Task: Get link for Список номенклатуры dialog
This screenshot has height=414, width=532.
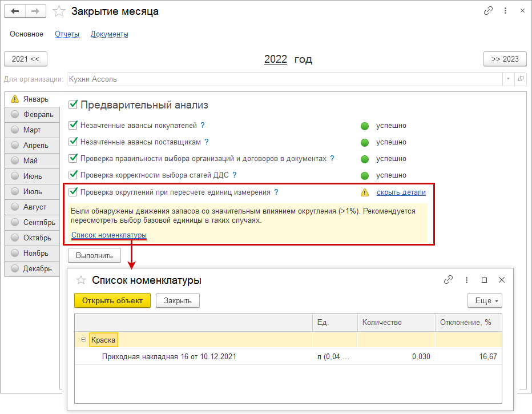Action: pyautogui.click(x=449, y=280)
